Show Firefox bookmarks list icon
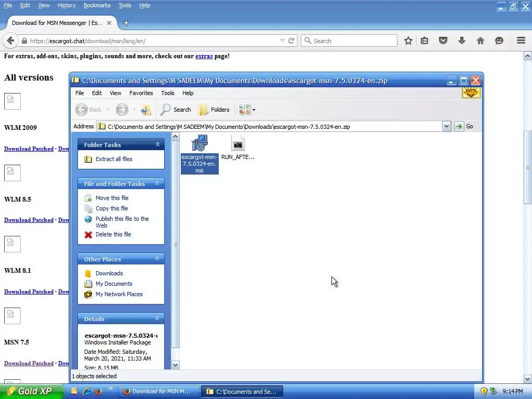The width and height of the screenshot is (532, 399). point(424,41)
